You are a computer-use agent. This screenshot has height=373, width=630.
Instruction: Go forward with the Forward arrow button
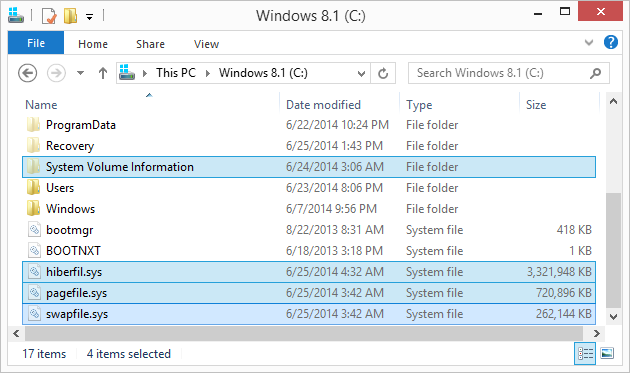(x=56, y=73)
